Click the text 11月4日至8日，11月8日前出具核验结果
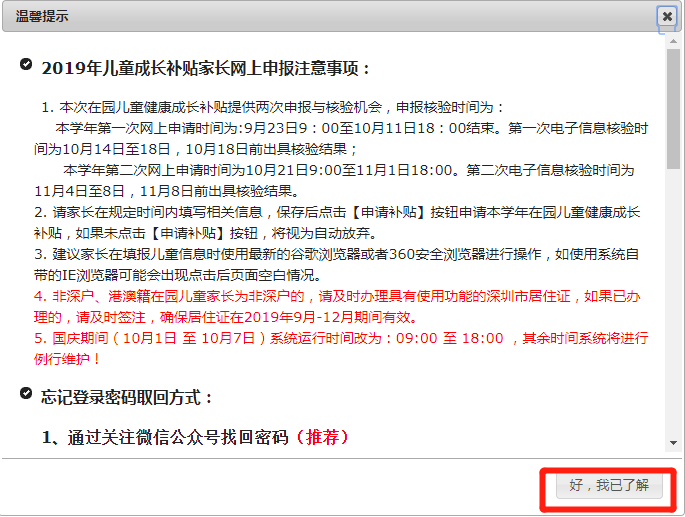 (x=168, y=191)
